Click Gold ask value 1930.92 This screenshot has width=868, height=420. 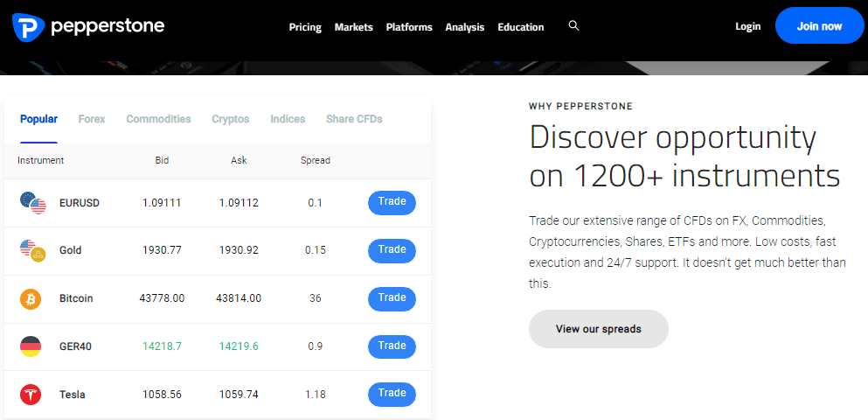239,250
